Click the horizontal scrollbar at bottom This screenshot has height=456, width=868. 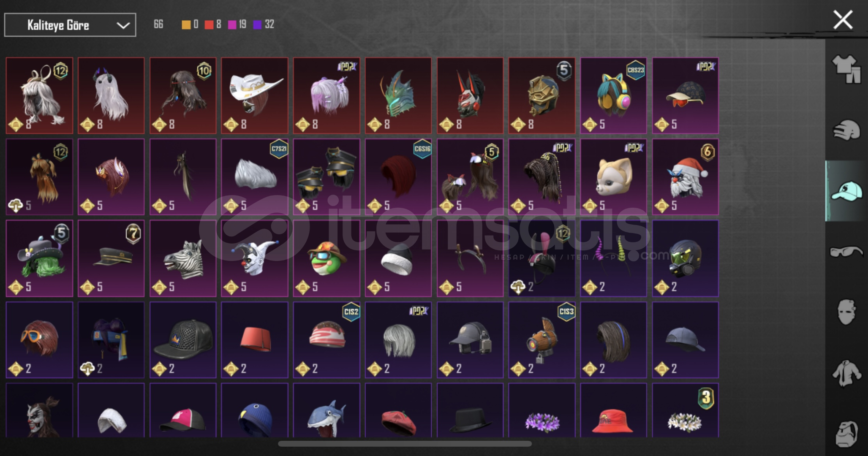[x=405, y=444]
